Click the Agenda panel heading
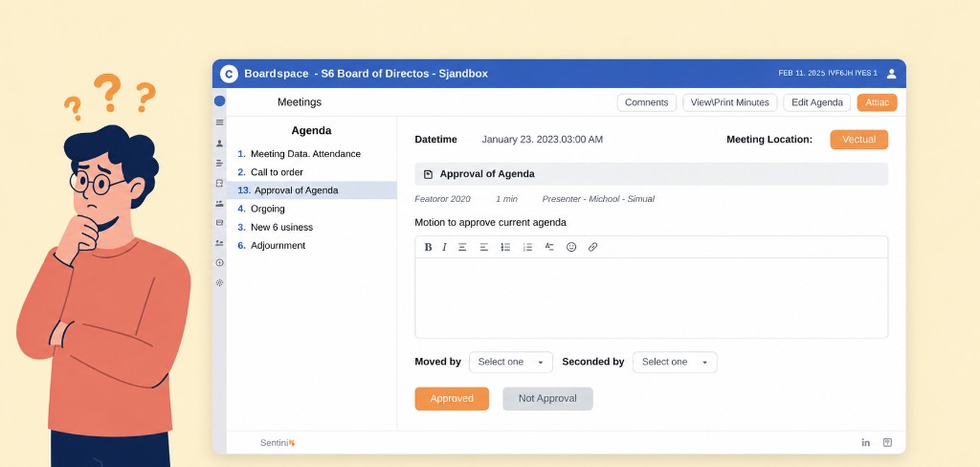Image resolution: width=980 pixels, height=467 pixels. 311,131
